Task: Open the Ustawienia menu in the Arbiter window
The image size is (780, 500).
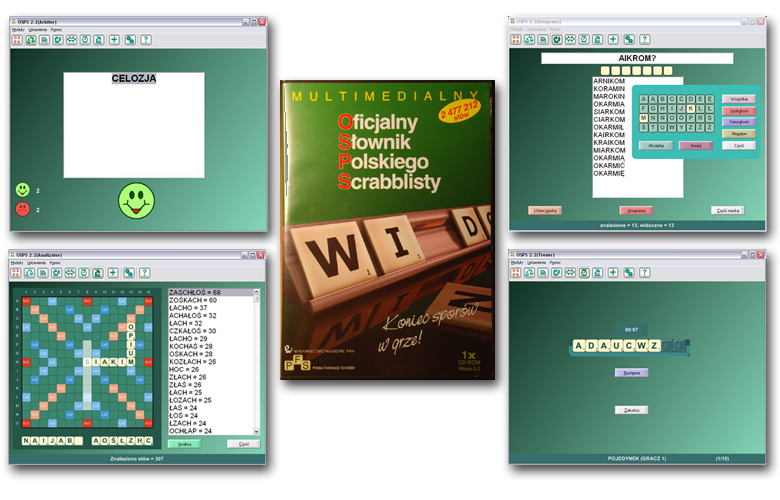Action: click(x=38, y=30)
